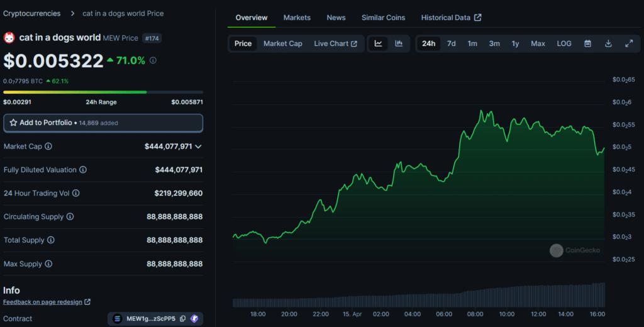This screenshot has width=644, height=327.
Task: Click the Phantom wallet icon beside contract
Action: [194, 319]
